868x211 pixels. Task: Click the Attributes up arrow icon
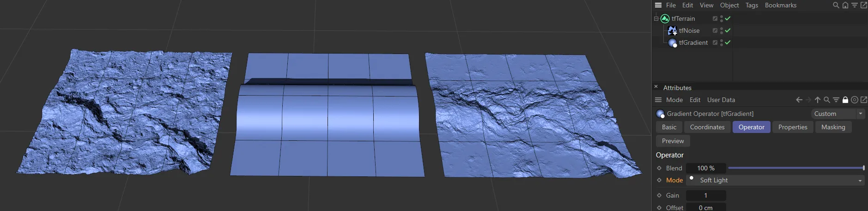point(818,100)
